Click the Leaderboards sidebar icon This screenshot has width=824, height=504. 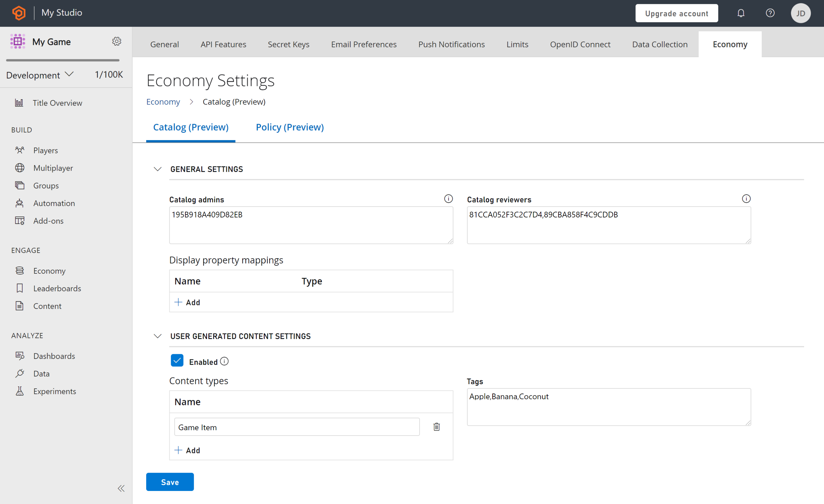point(20,288)
